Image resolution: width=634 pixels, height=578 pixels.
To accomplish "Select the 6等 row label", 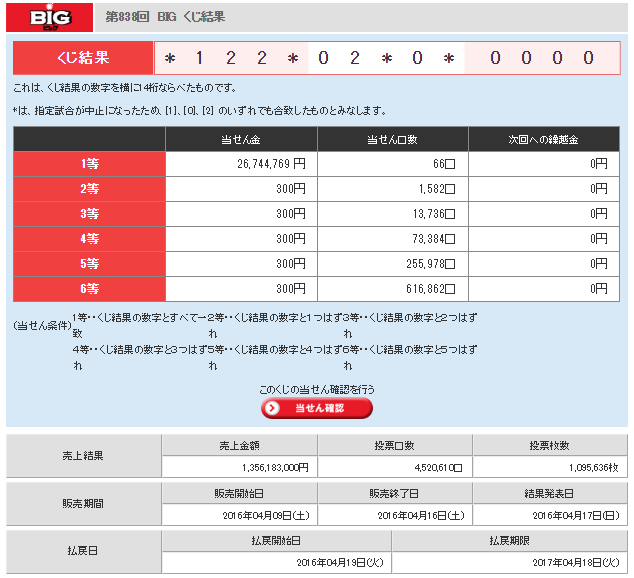I will click(x=89, y=289).
